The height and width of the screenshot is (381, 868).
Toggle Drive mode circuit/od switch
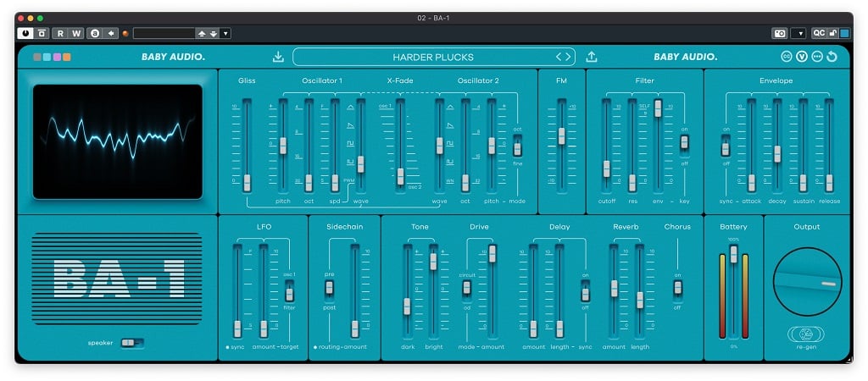467,289
